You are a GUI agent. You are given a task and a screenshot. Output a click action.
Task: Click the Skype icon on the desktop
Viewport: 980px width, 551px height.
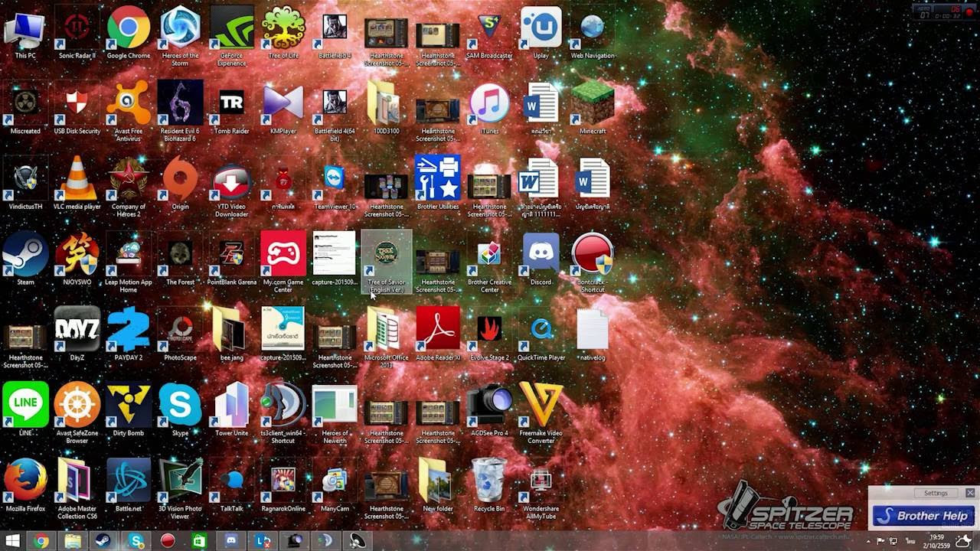click(x=180, y=404)
